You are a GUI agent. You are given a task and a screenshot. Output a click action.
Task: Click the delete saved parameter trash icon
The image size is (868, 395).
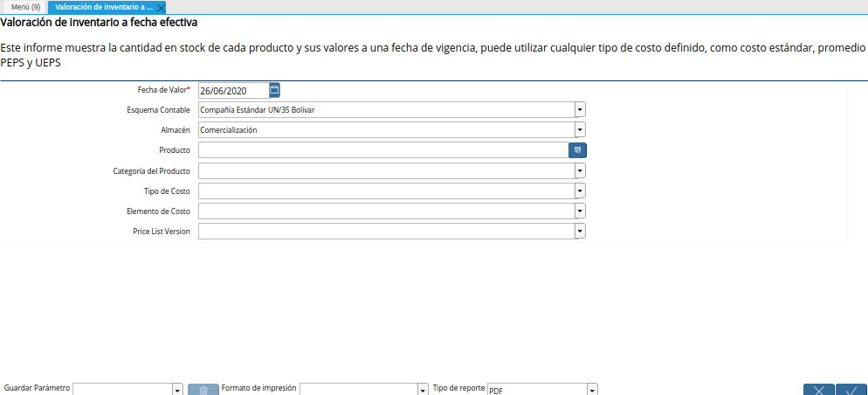[203, 390]
